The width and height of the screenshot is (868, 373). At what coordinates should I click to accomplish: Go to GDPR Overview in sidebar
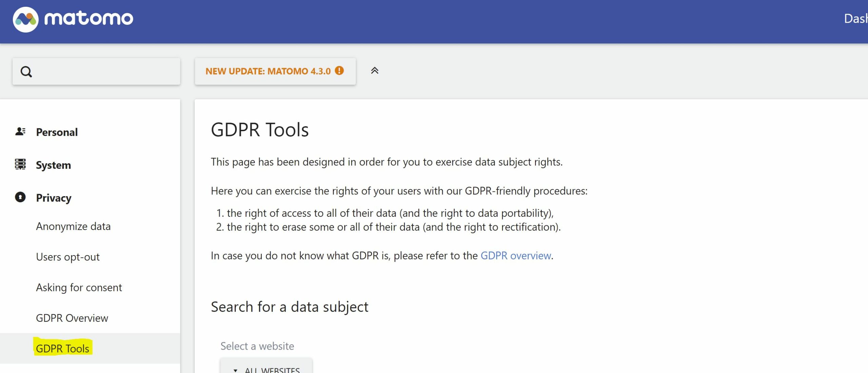(x=72, y=318)
